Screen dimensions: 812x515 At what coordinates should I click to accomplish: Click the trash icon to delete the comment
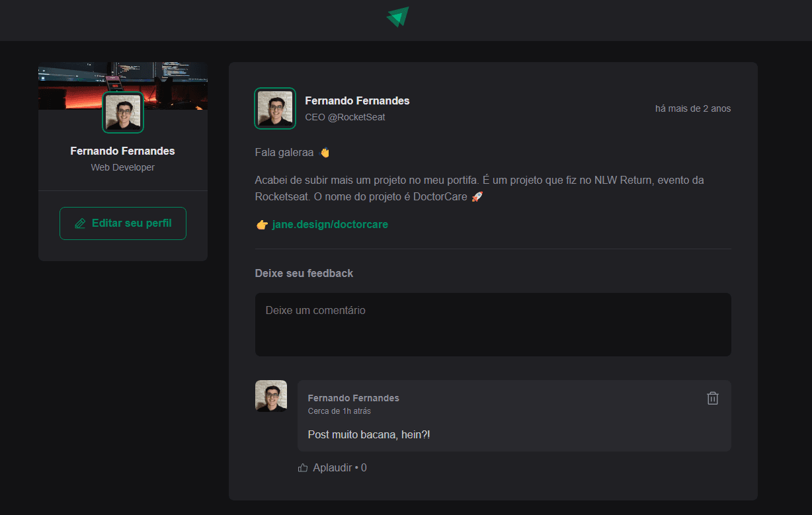[713, 398]
